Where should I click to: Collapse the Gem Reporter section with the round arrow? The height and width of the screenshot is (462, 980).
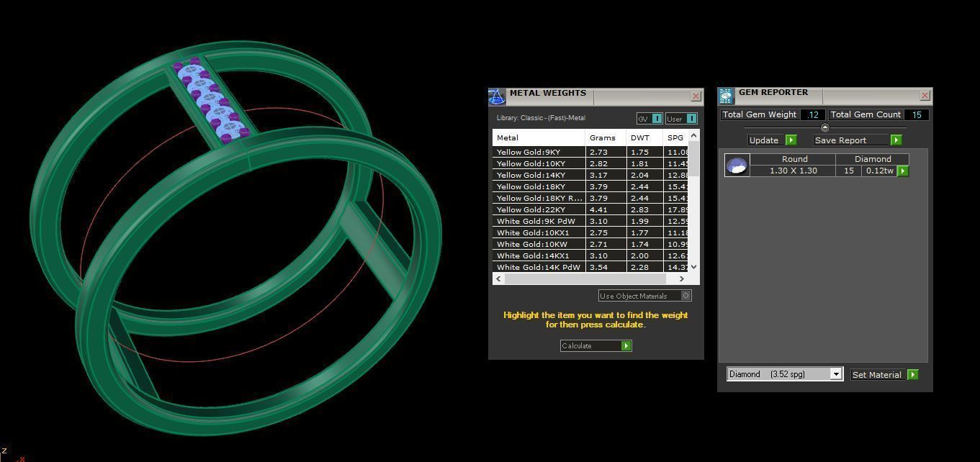coord(825,127)
